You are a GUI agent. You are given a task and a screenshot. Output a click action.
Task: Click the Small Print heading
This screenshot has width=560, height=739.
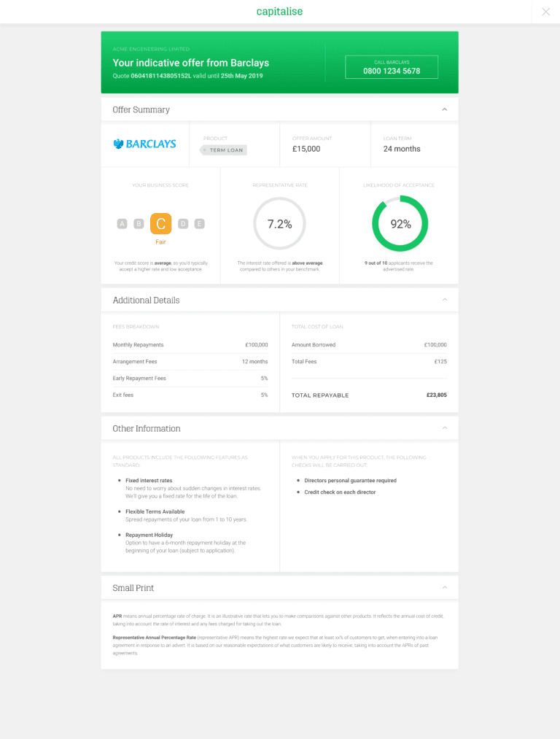click(x=133, y=588)
